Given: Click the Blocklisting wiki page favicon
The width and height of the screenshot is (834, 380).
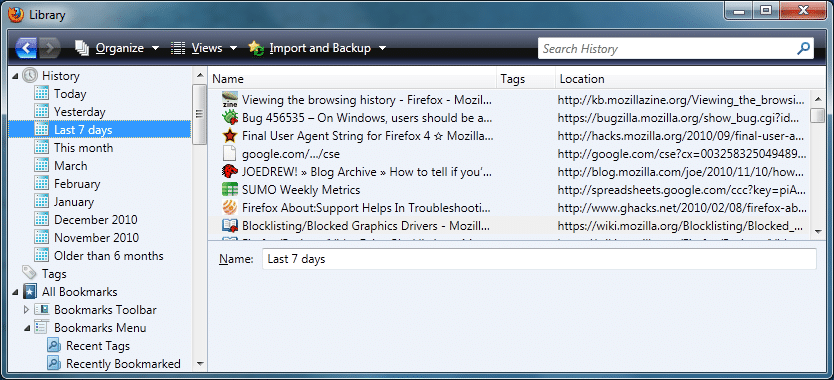Looking at the screenshot, I should 229,226.
